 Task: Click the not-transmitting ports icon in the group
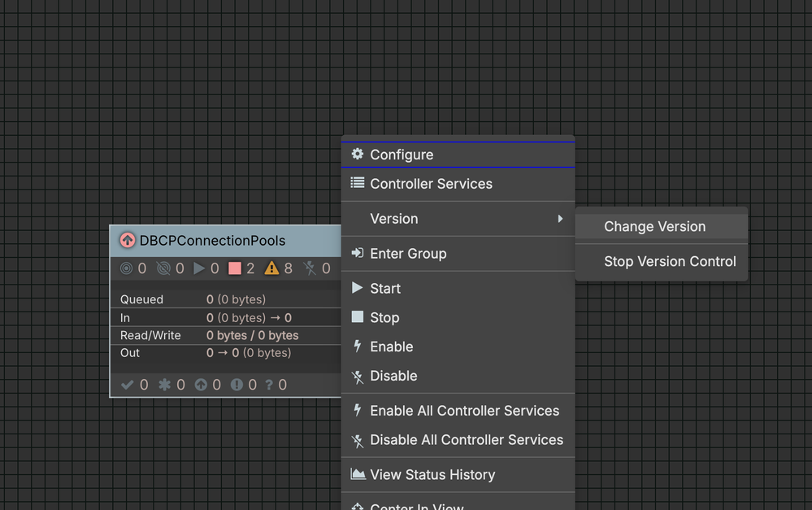[x=163, y=268]
